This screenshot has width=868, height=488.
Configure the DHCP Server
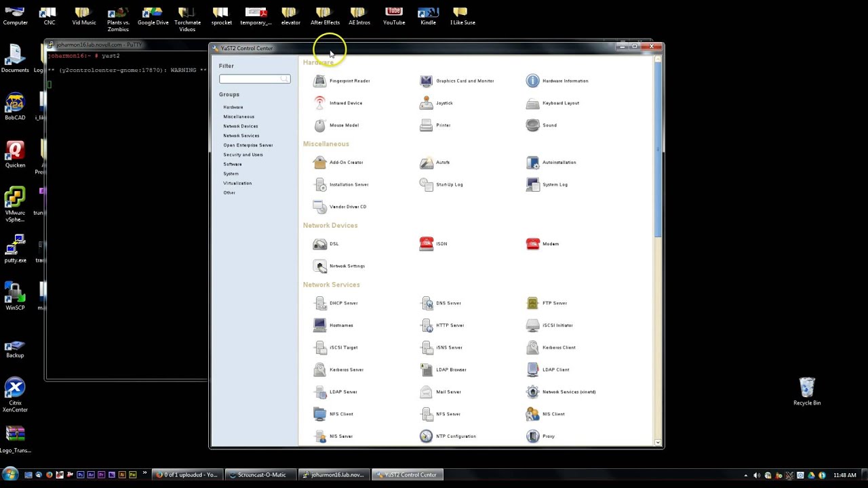point(336,304)
